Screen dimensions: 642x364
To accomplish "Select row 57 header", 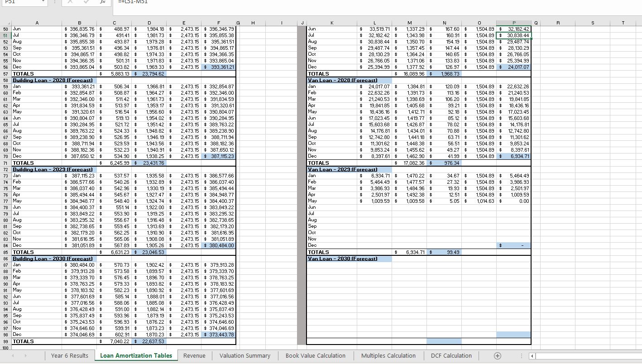I will tap(6, 74).
